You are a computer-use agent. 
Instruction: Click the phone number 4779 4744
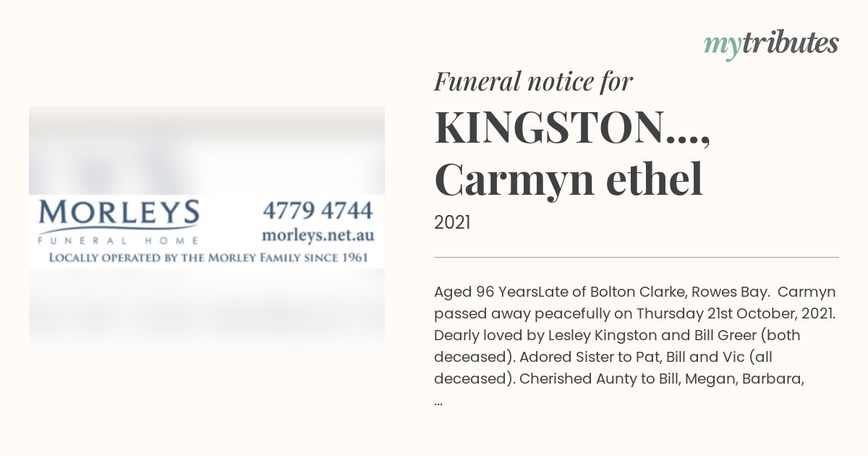tap(318, 211)
